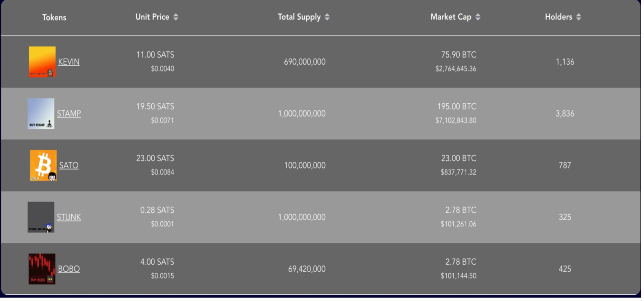Click the SATO bitcoin logo icon
The image size is (644, 301).
click(43, 166)
